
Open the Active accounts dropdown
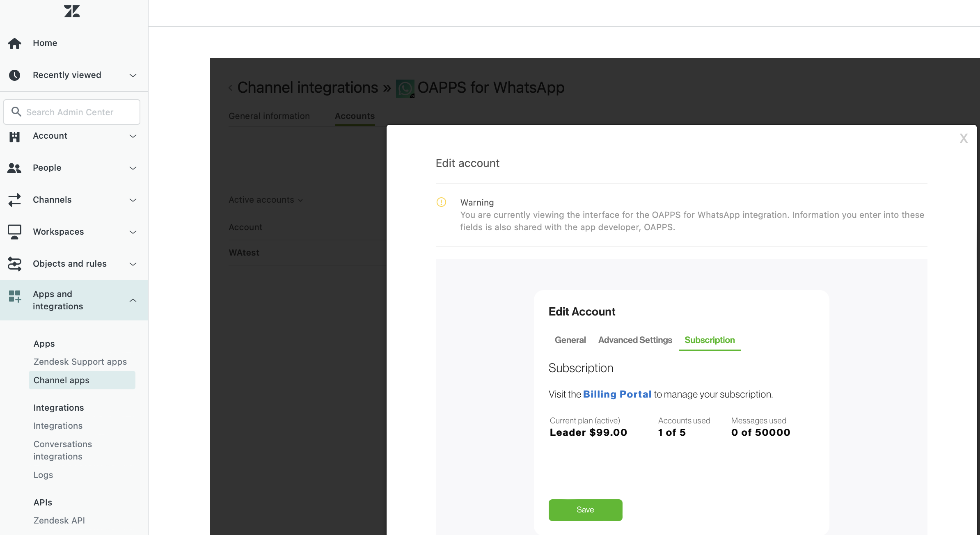(x=265, y=200)
